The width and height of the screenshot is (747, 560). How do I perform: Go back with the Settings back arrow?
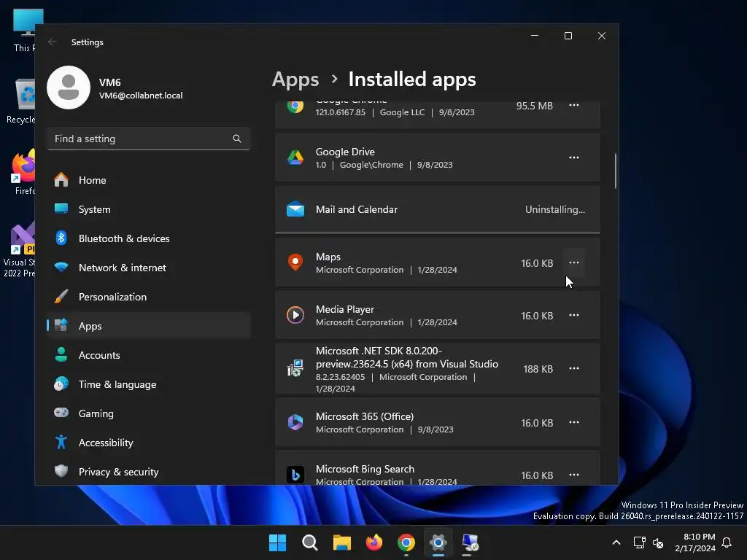point(53,42)
